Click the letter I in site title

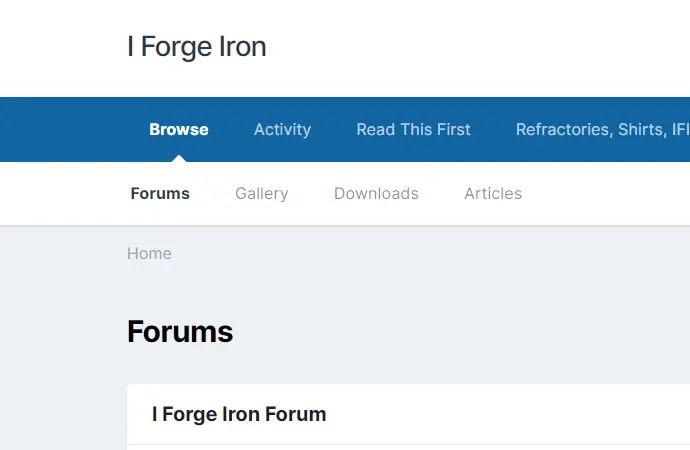tap(130, 47)
